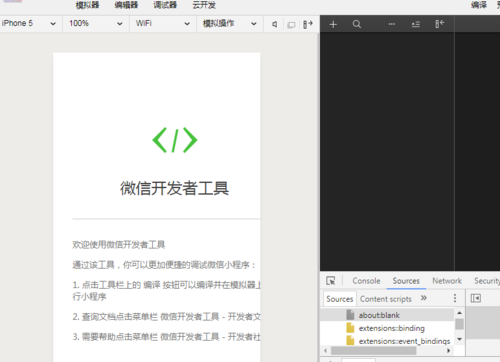Toggle the debugger sidebar pane icon
500x362 pixels.
[476, 298]
